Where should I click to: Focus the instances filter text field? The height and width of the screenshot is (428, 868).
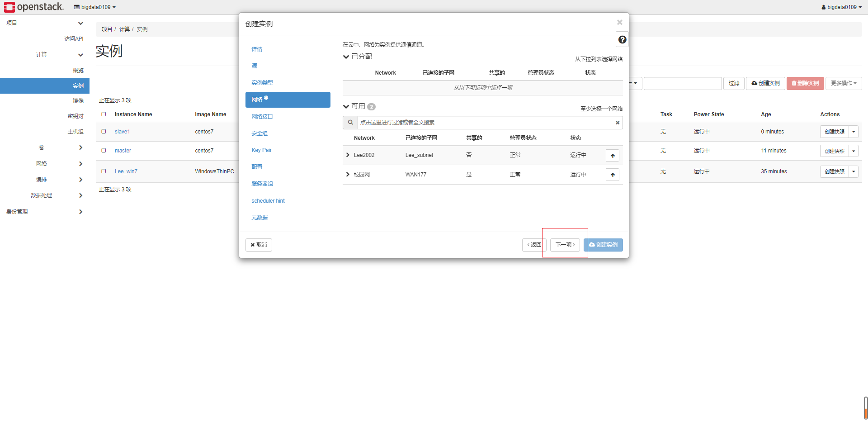click(x=683, y=83)
